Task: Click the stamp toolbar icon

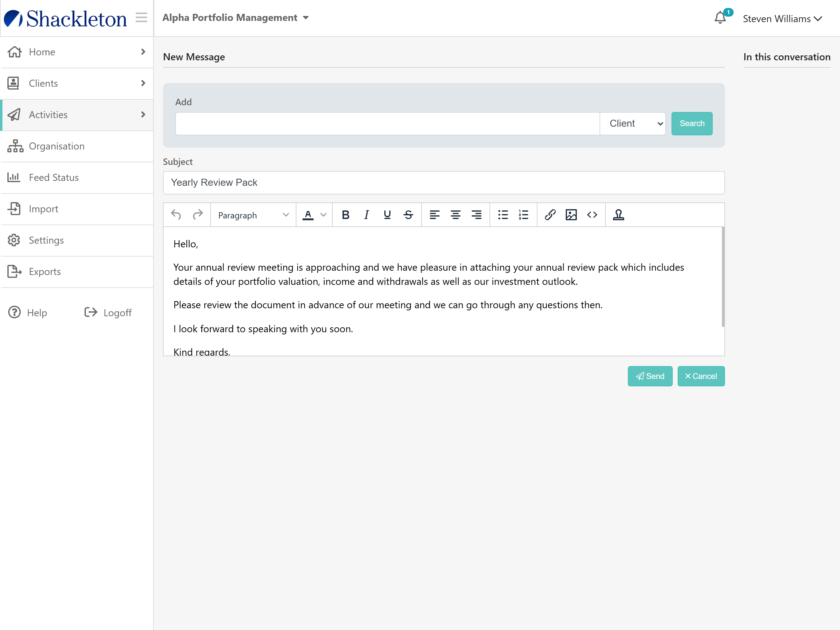Action: (619, 215)
